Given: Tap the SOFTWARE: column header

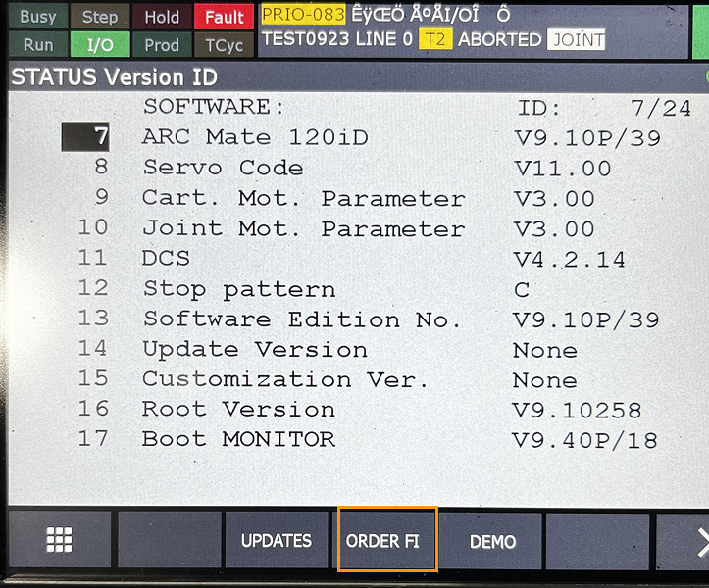Looking at the screenshot, I should click(x=214, y=107).
